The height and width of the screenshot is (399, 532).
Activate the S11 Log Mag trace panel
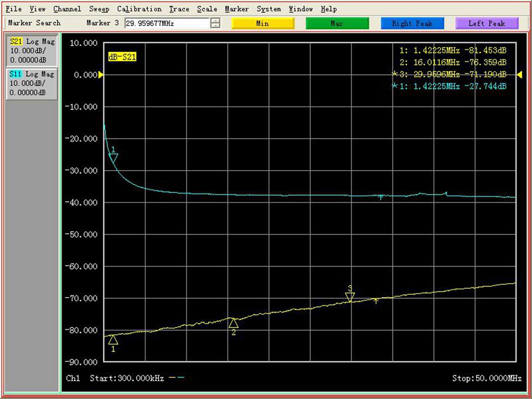coord(32,83)
